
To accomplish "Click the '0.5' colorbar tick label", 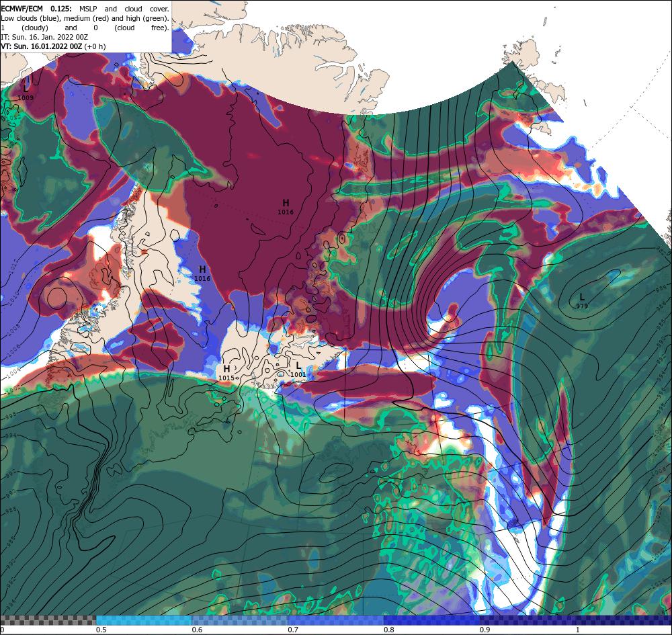I will click(101, 630).
